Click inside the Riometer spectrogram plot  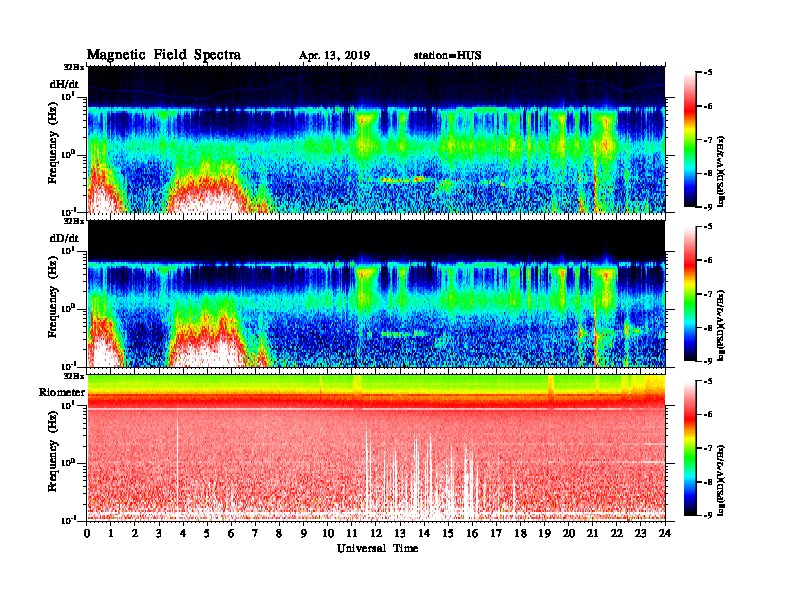(x=376, y=448)
